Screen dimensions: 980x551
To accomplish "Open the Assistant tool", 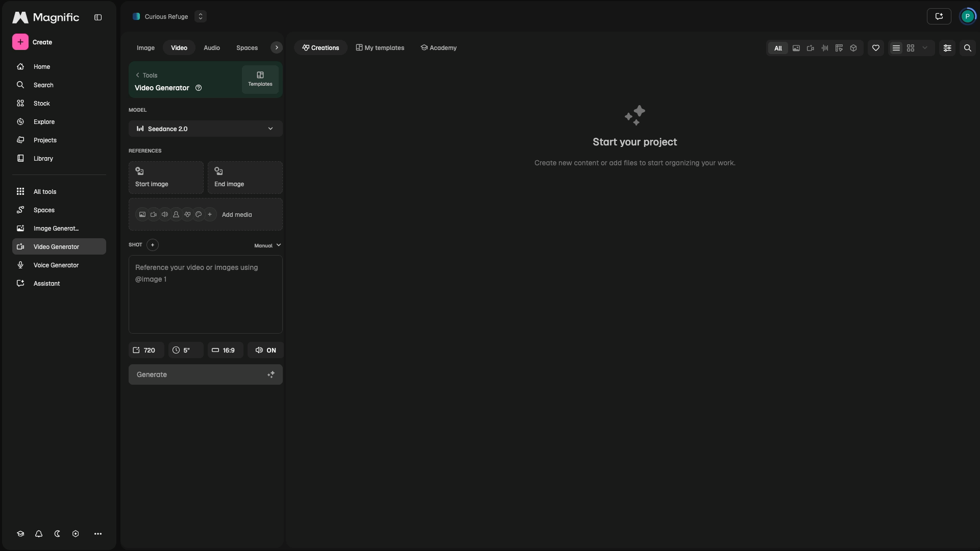I will [x=59, y=284].
